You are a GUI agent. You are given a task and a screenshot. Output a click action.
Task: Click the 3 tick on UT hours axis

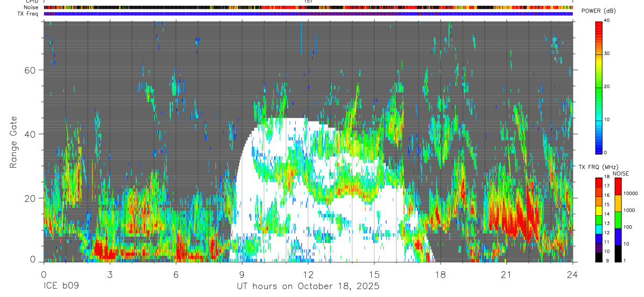pyautogui.click(x=110, y=274)
